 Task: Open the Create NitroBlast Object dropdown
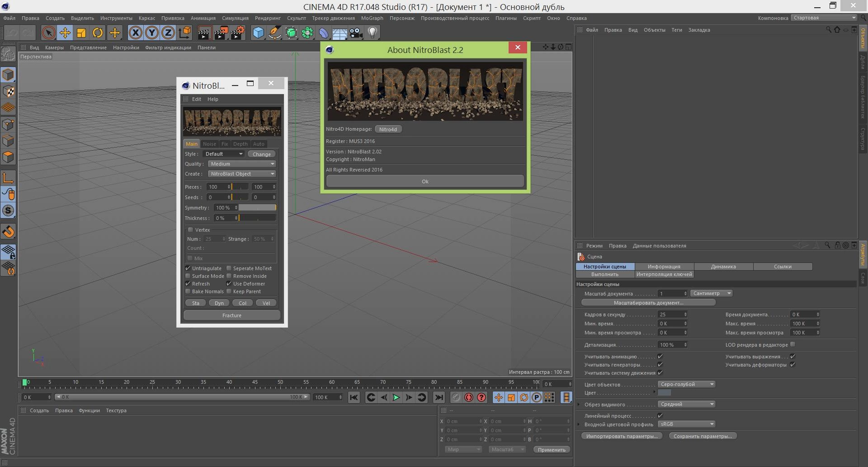click(x=242, y=174)
